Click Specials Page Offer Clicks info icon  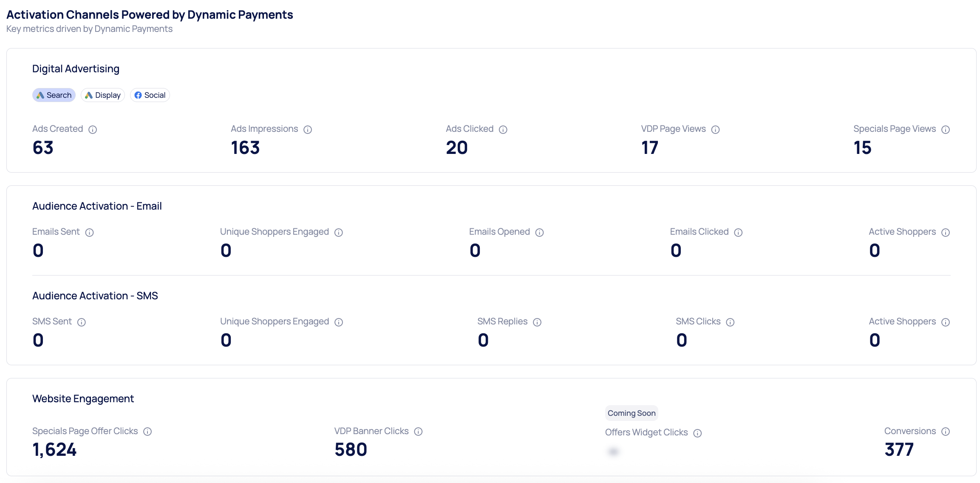tap(147, 432)
